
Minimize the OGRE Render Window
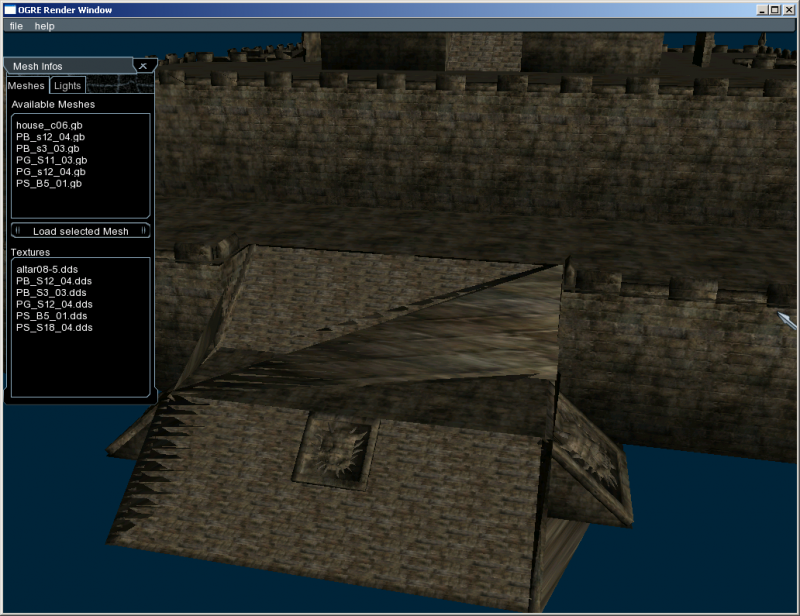[762, 10]
